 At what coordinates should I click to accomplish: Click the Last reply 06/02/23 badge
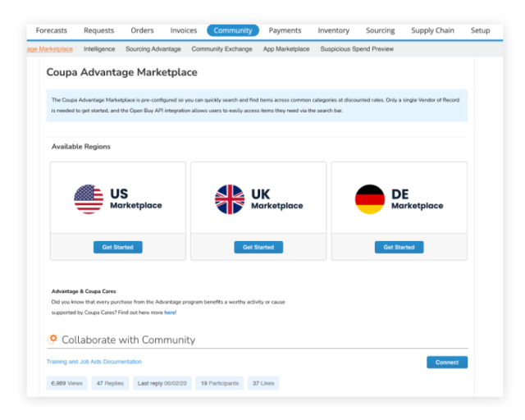(162, 383)
